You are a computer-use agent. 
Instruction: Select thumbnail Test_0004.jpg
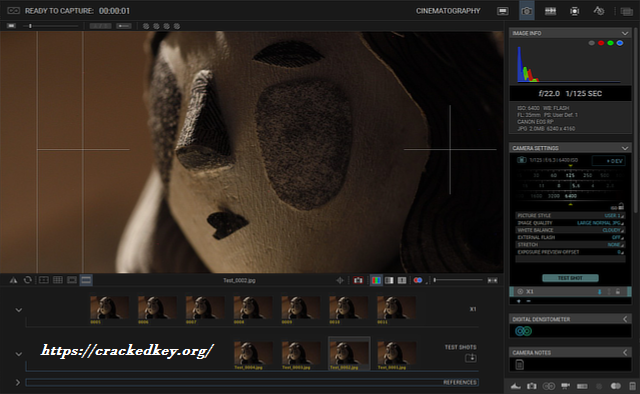click(253, 353)
